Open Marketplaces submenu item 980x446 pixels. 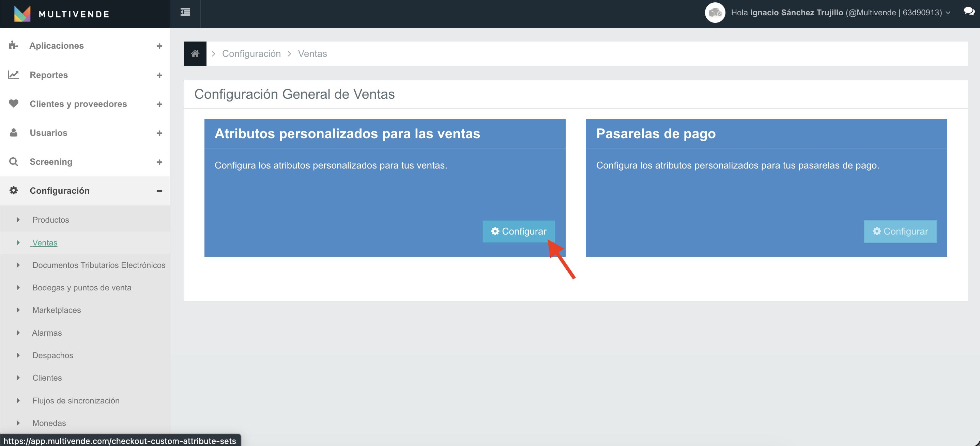click(x=56, y=310)
